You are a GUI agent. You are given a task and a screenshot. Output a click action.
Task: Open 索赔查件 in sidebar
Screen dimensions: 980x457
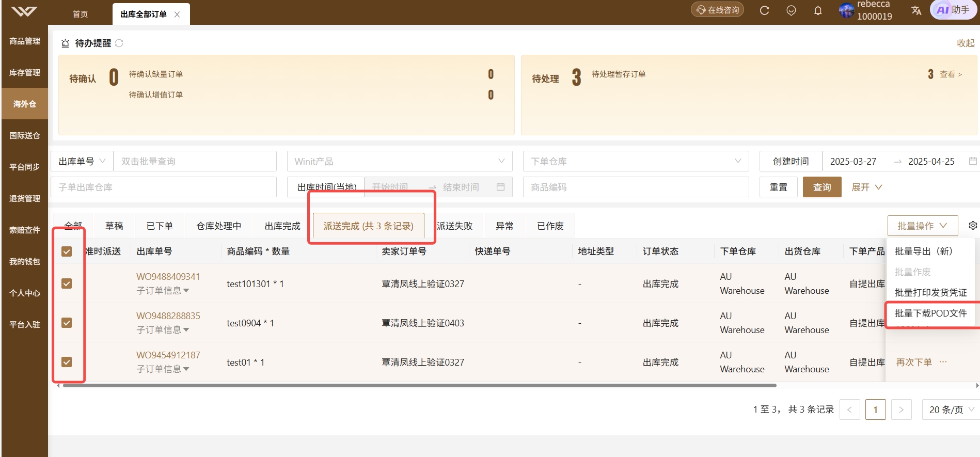(x=25, y=230)
